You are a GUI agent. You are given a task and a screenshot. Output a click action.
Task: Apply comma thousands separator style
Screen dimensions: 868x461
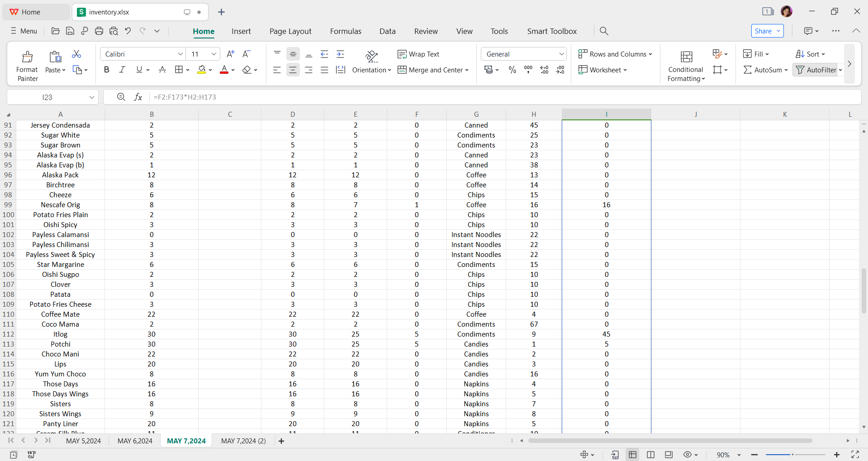pos(528,70)
